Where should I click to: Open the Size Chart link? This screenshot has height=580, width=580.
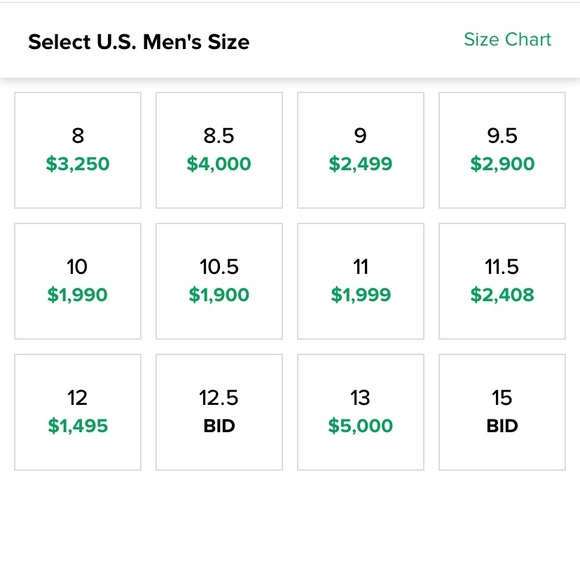(x=507, y=40)
